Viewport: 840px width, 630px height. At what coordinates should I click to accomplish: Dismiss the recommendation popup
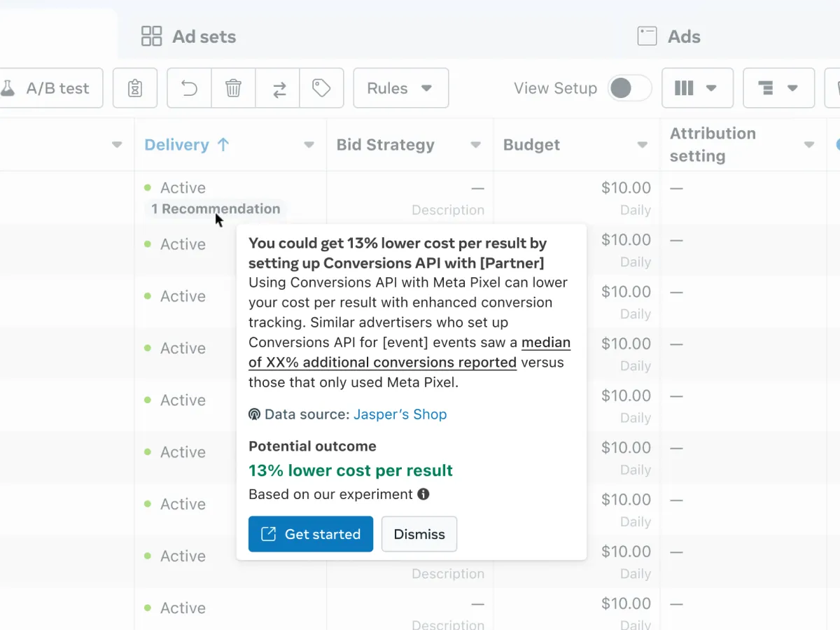pyautogui.click(x=419, y=534)
